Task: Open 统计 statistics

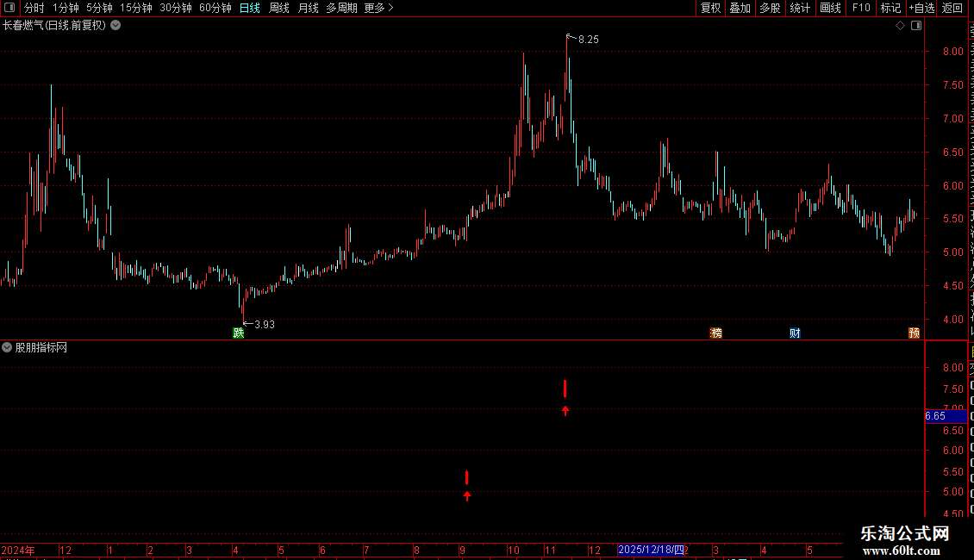Action: (799, 8)
